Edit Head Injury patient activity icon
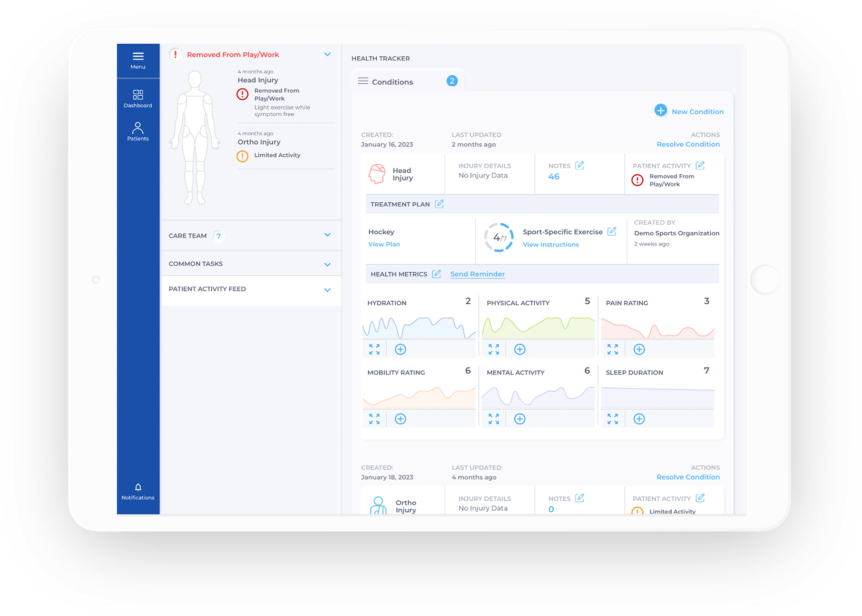Screen dimensions: 862x616 click(700, 165)
